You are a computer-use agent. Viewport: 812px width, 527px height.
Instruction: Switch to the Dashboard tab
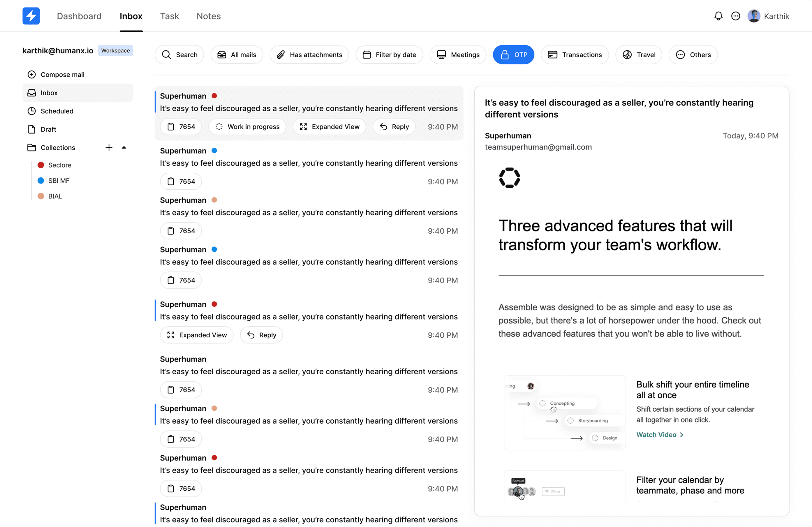pyautogui.click(x=79, y=16)
